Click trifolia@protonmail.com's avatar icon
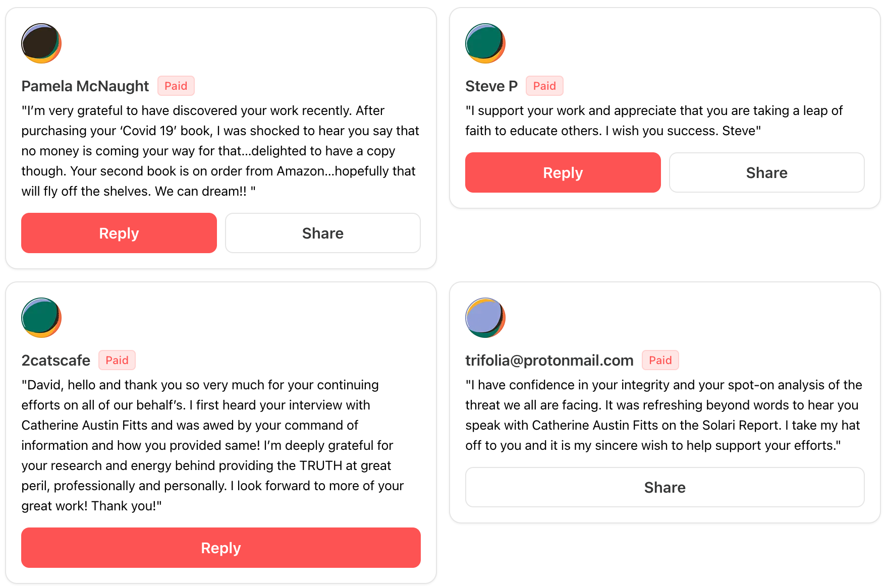887x588 pixels. tap(485, 318)
